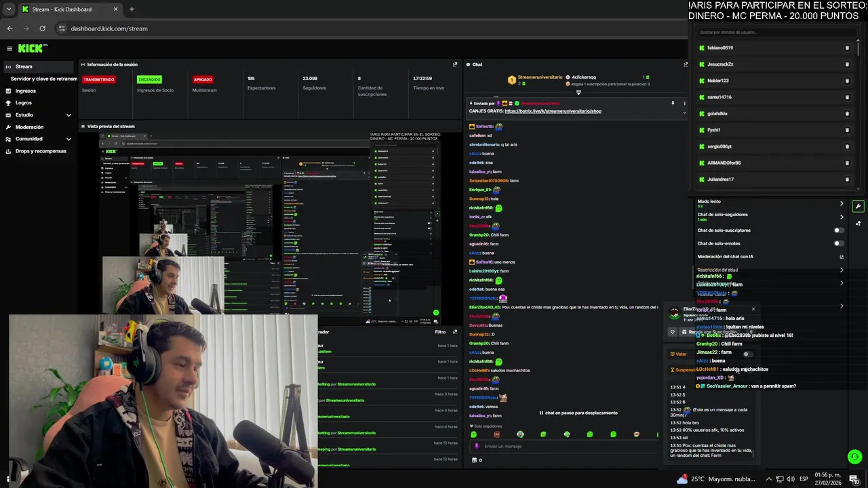Viewport: 868px width, 488px height.
Task: Toggle Chat de solo-suscriptores switch
Action: click(x=839, y=230)
